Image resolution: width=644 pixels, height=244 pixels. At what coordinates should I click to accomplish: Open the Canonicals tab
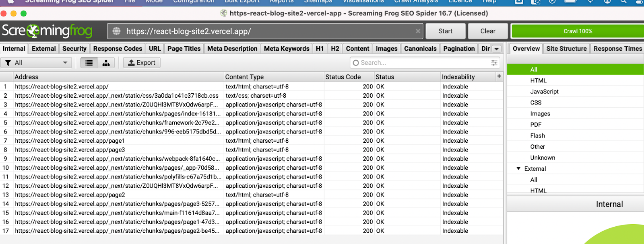click(420, 49)
